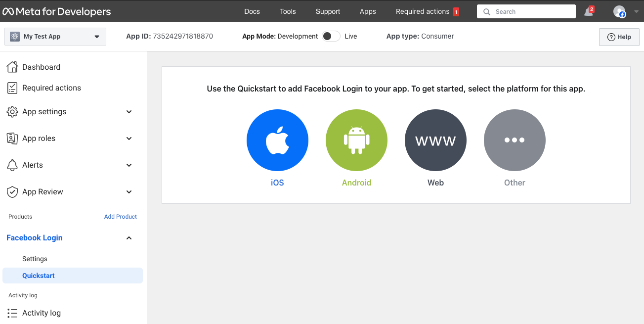The width and height of the screenshot is (644, 324).
Task: Open Settings under Facebook Login
Action: [x=35, y=259]
